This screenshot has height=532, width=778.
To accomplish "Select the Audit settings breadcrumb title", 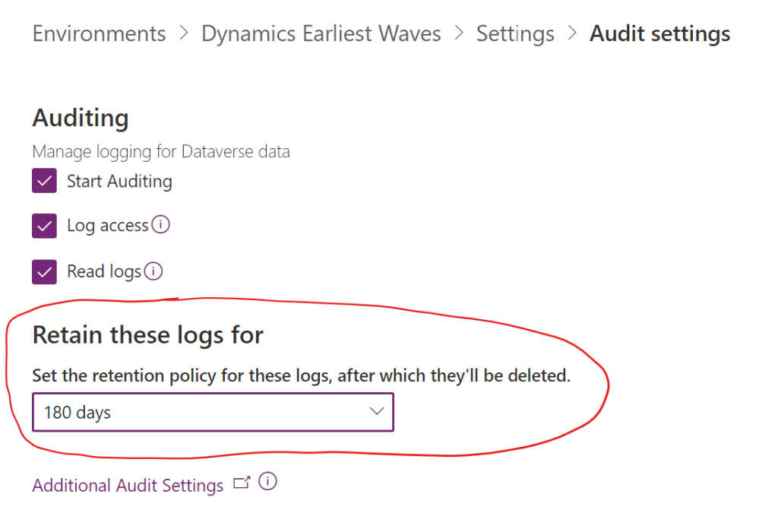I will (660, 33).
